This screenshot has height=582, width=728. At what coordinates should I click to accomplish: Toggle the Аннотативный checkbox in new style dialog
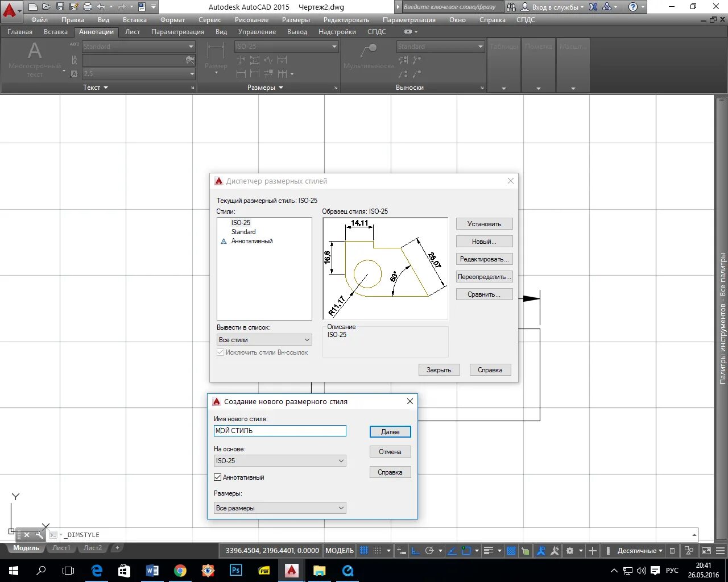click(218, 477)
